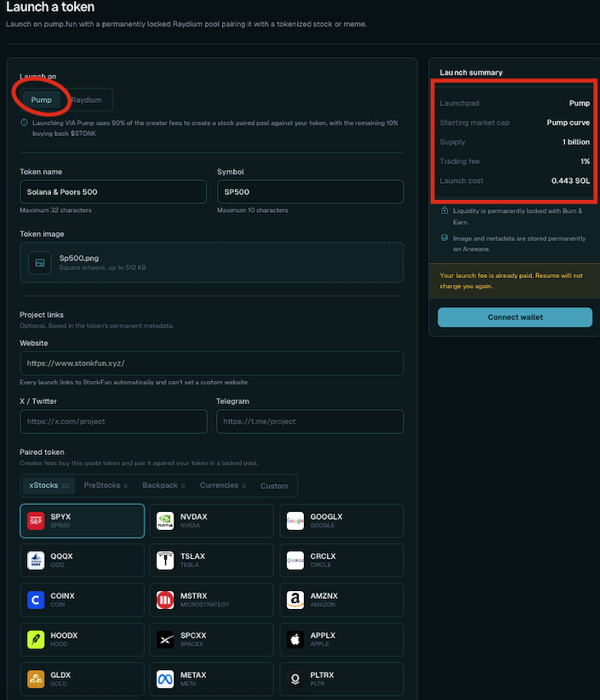600x700 pixels.
Task: Click the HOODX Robinhood feather icon
Action: click(36, 640)
